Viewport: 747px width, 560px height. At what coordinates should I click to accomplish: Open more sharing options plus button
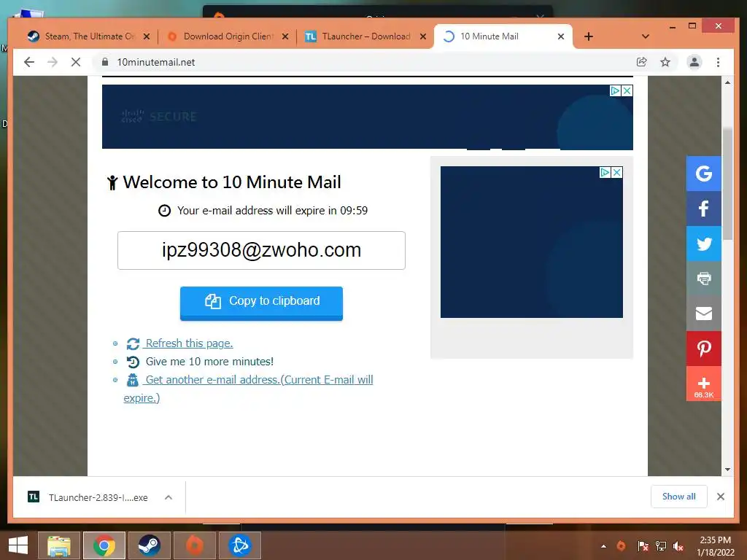pyautogui.click(x=704, y=384)
